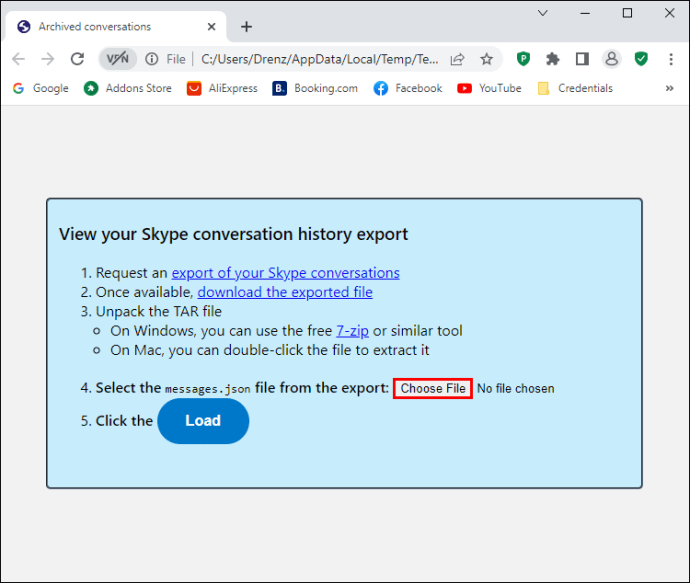Select the Archived conversations tab
The width and height of the screenshot is (690, 583).
click(x=114, y=26)
